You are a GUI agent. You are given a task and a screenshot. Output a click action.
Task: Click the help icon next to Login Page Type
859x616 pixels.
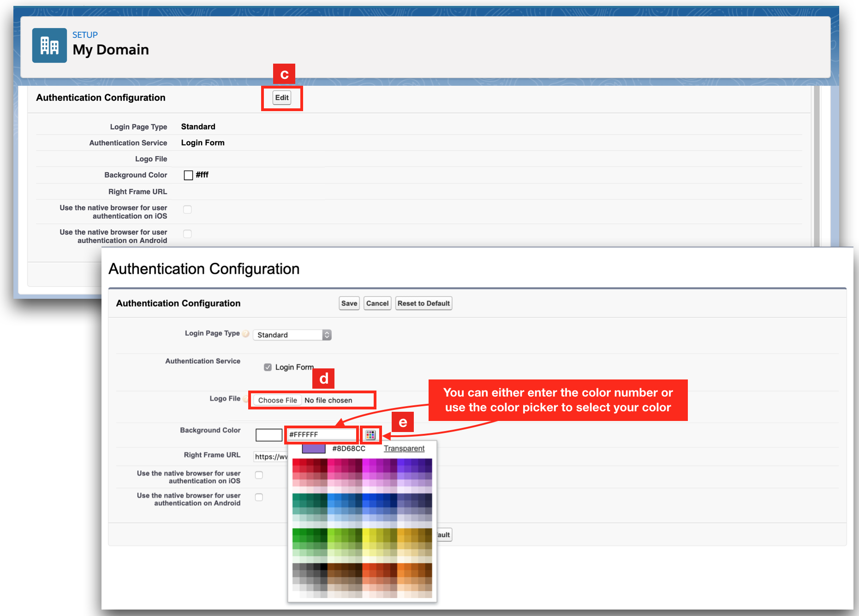pos(246,334)
